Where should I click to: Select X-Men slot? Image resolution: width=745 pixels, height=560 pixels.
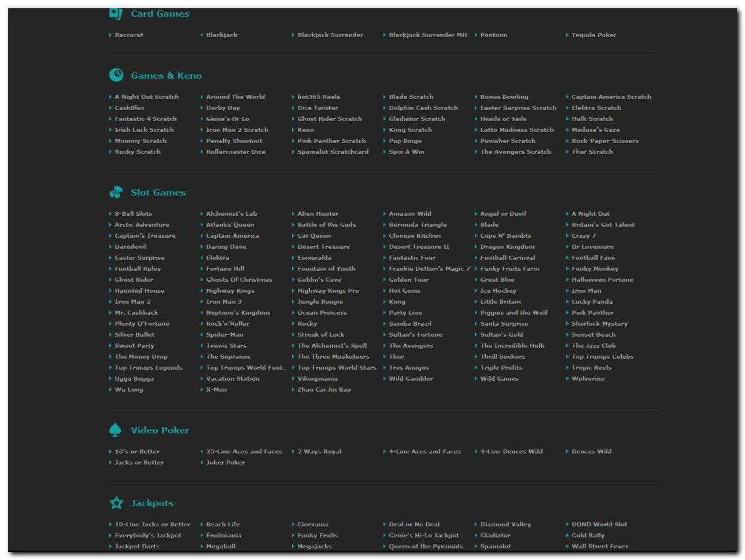click(217, 390)
